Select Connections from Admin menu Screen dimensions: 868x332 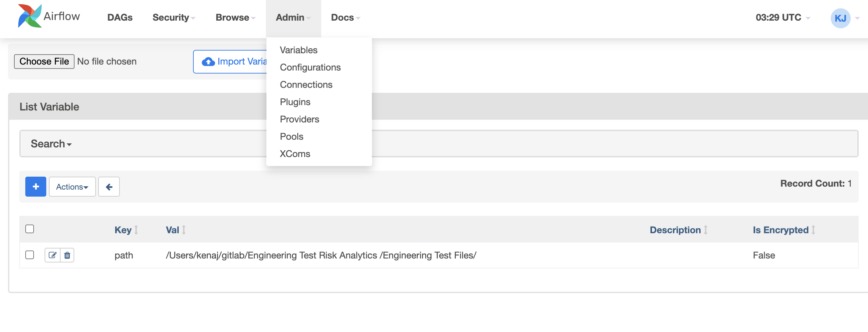click(306, 84)
